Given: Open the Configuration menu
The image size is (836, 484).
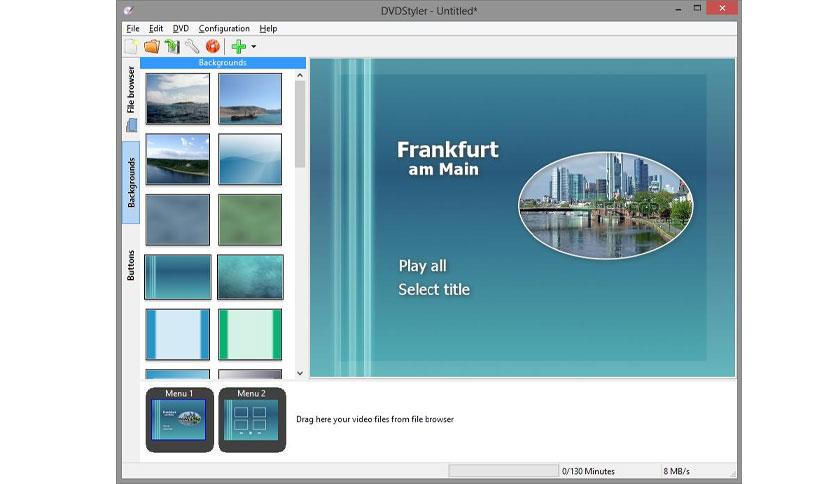Looking at the screenshot, I should click(x=224, y=29).
